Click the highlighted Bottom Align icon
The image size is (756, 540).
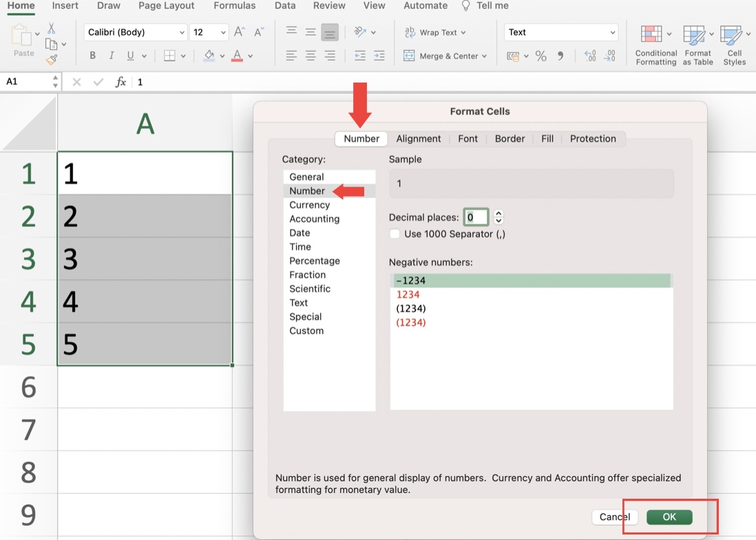(330, 32)
